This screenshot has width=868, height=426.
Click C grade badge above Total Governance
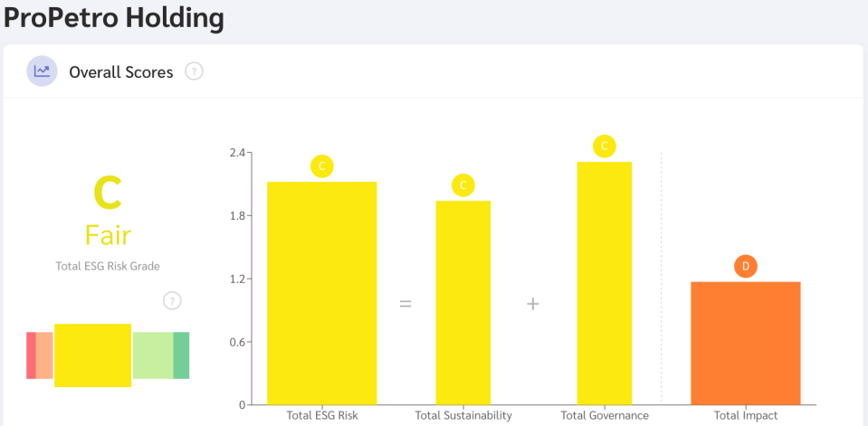[x=605, y=146]
